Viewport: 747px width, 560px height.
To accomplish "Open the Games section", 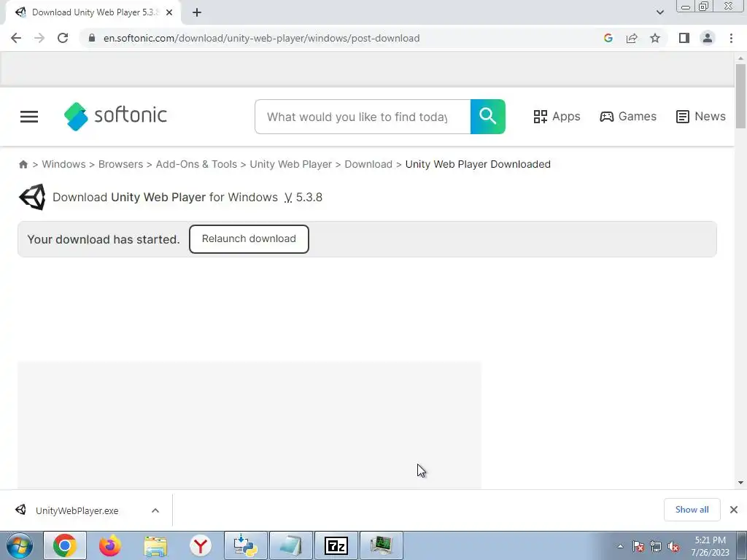I will [x=628, y=117].
